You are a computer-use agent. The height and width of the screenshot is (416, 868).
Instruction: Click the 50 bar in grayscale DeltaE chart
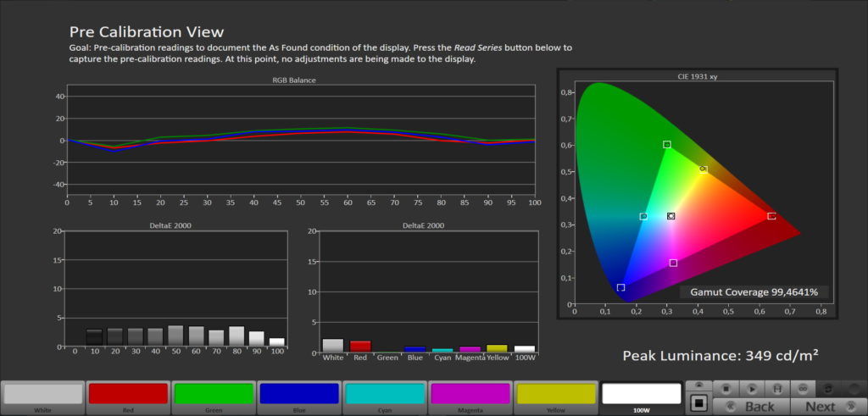tap(175, 336)
